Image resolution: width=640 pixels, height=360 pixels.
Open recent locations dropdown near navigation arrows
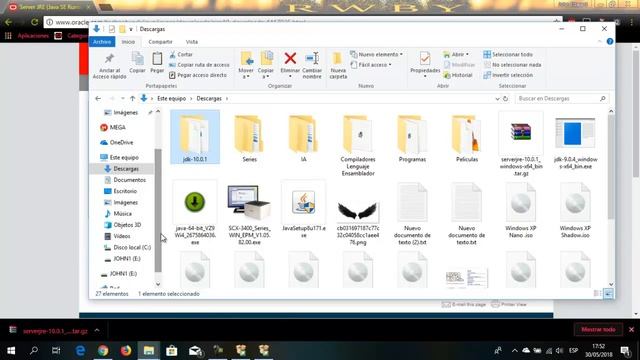click(x=122, y=99)
